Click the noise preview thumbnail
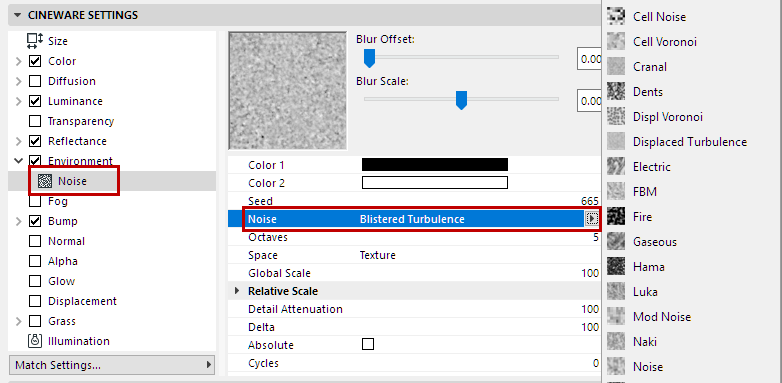782x383 pixels. [287, 90]
